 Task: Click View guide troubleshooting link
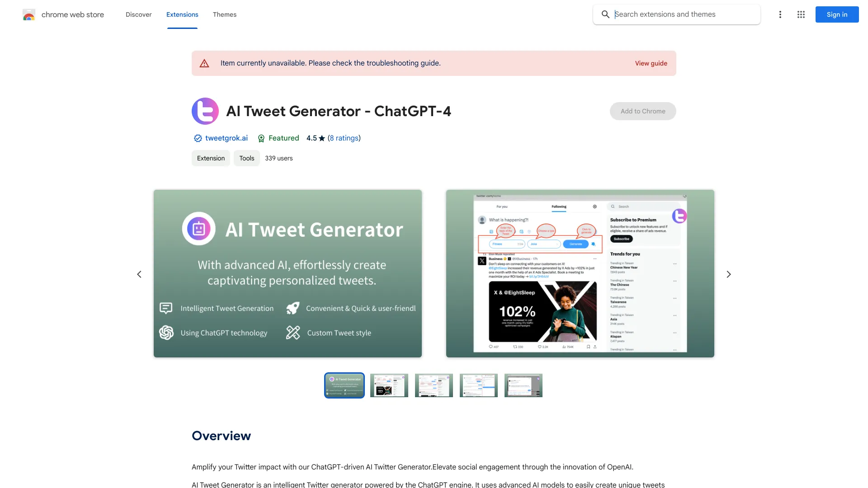click(651, 63)
